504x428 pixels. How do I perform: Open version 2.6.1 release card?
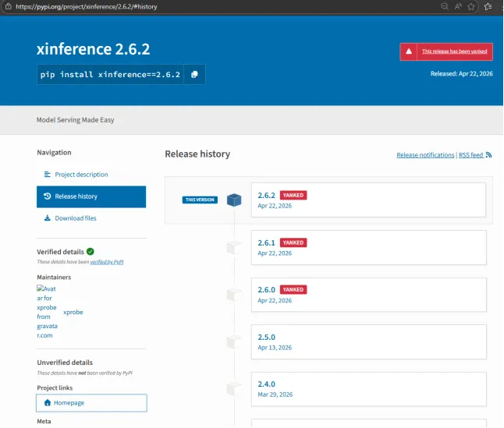pos(369,248)
